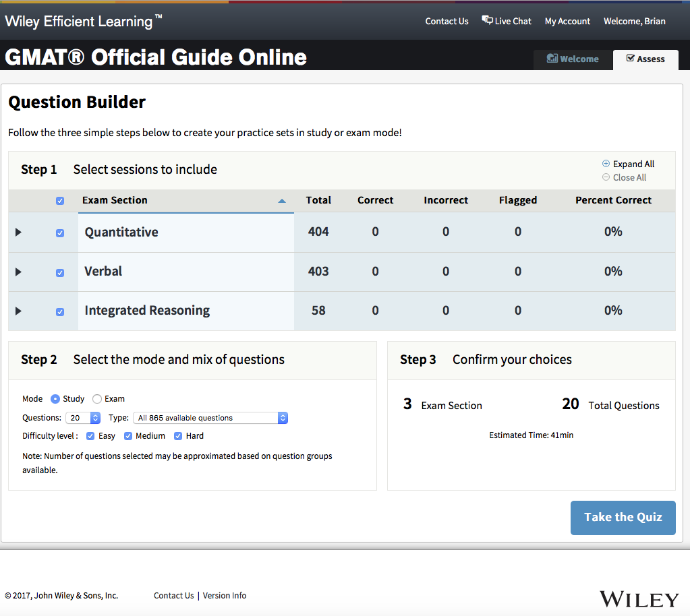Viewport: 690px width, 616px height.
Task: Uncheck the select-all checkbox in the header
Action: click(59, 200)
